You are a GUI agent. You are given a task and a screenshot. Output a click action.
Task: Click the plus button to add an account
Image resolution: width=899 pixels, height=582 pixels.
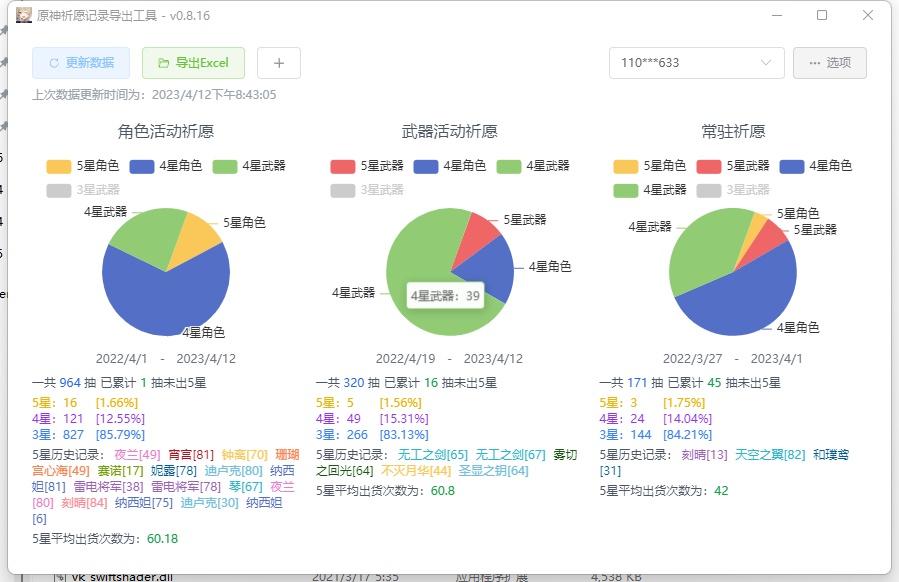point(279,63)
